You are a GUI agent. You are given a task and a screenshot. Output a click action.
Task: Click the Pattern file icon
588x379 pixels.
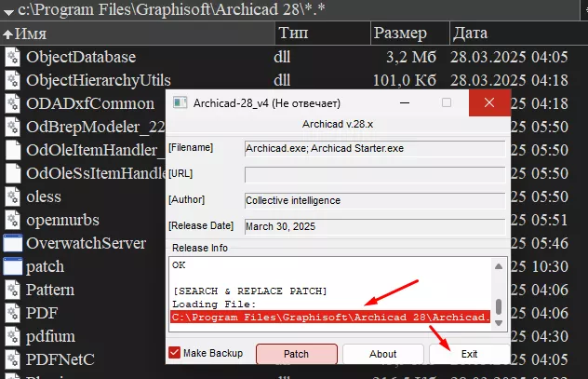pos(13,290)
